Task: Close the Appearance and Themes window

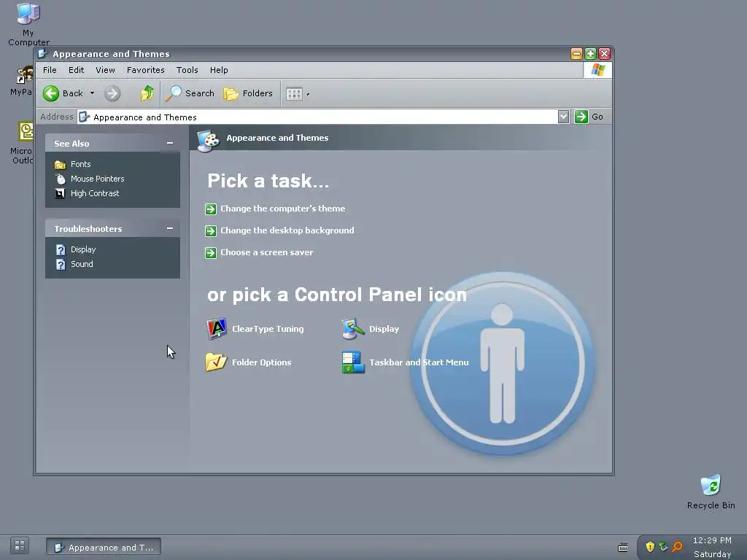Action: pos(605,54)
